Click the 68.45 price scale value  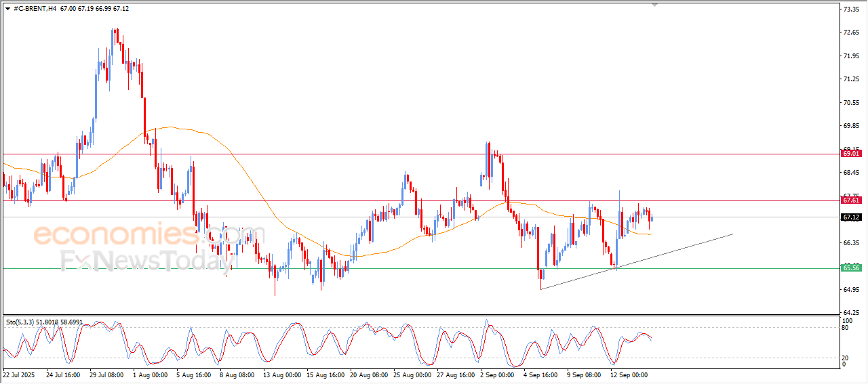point(852,173)
